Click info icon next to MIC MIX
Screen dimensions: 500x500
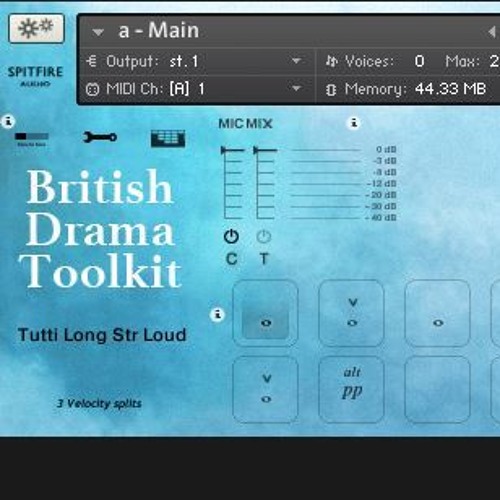354,123
